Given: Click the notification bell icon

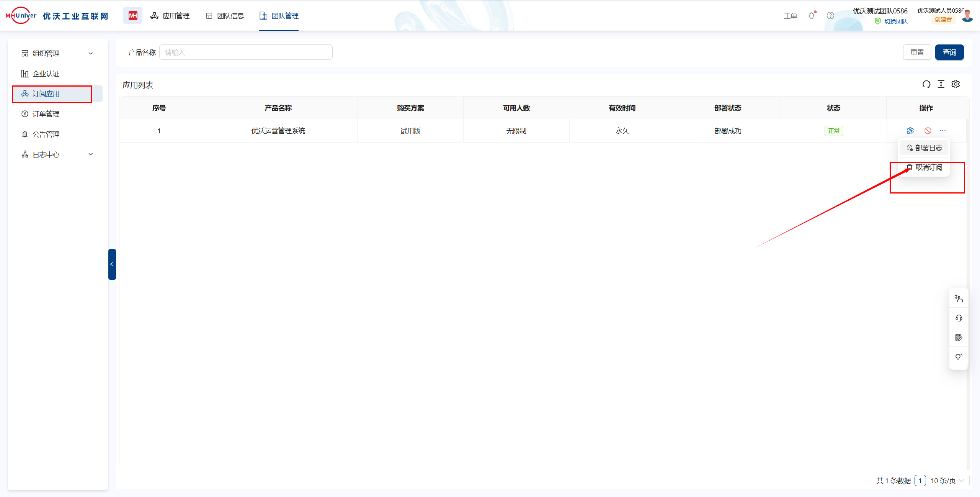Looking at the screenshot, I should (812, 16).
